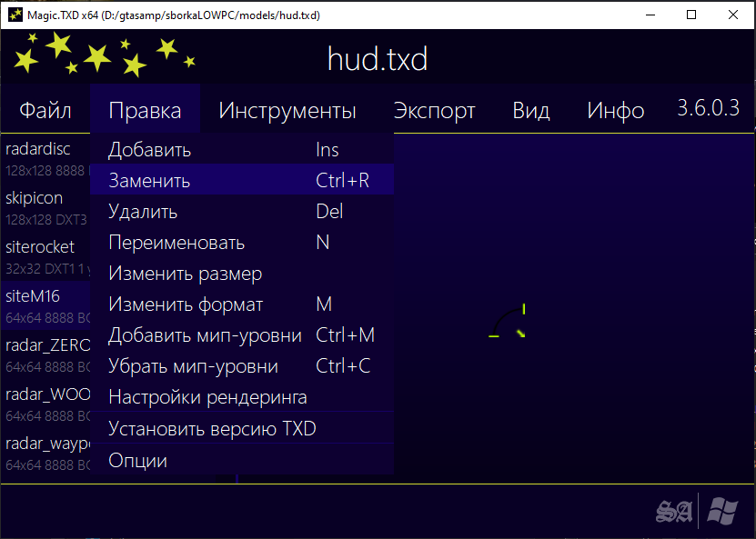The height and width of the screenshot is (539, 756).
Task: Open Настройки рендеринга from the menu
Action: [207, 397]
